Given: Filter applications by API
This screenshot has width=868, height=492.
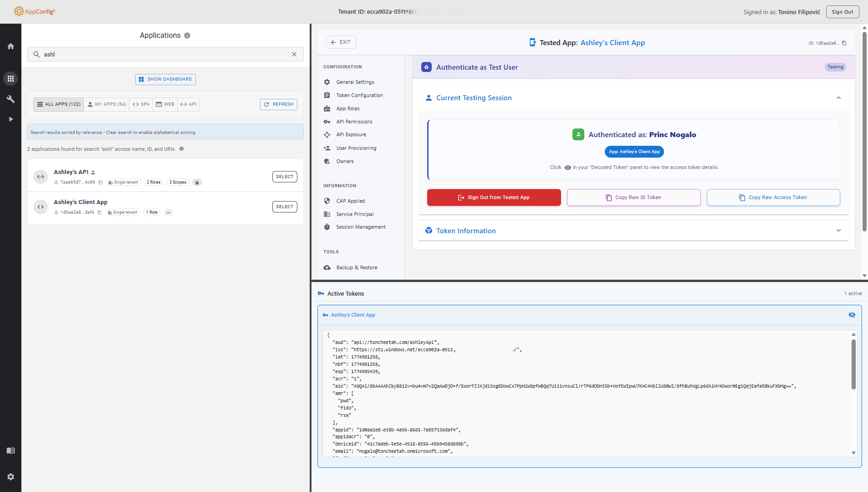Looking at the screenshot, I should (x=188, y=104).
